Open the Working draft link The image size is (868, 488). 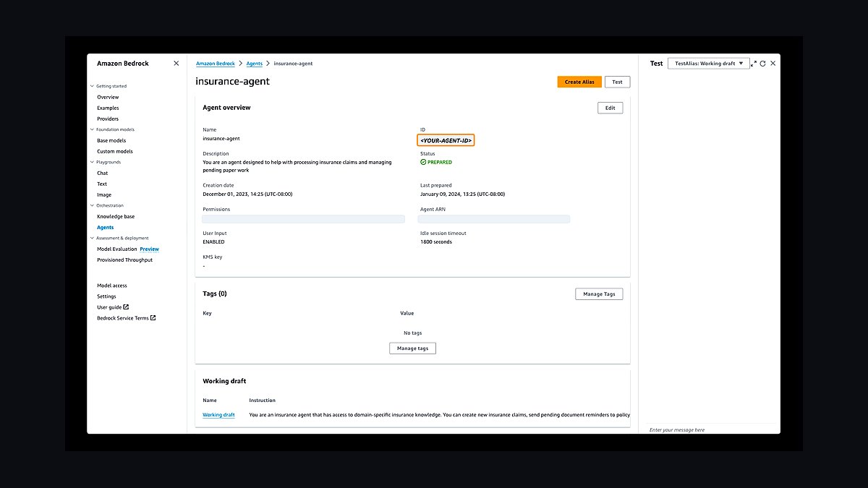[218, 415]
